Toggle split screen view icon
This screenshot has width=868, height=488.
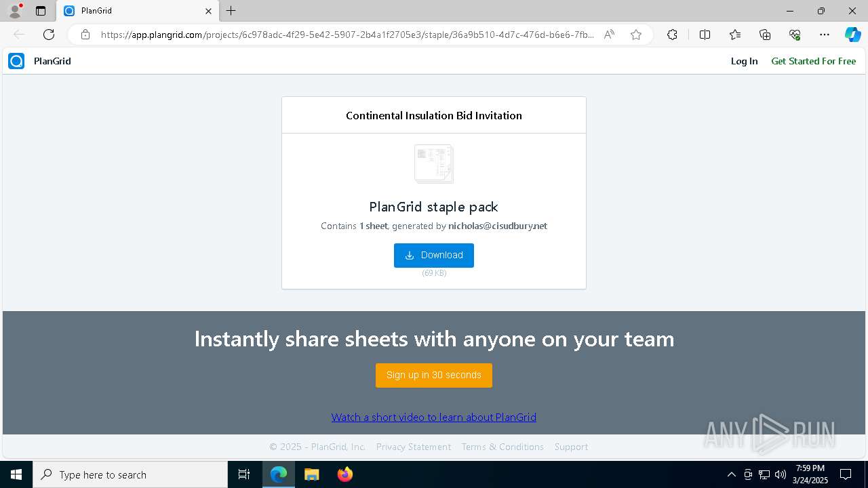[x=705, y=35]
